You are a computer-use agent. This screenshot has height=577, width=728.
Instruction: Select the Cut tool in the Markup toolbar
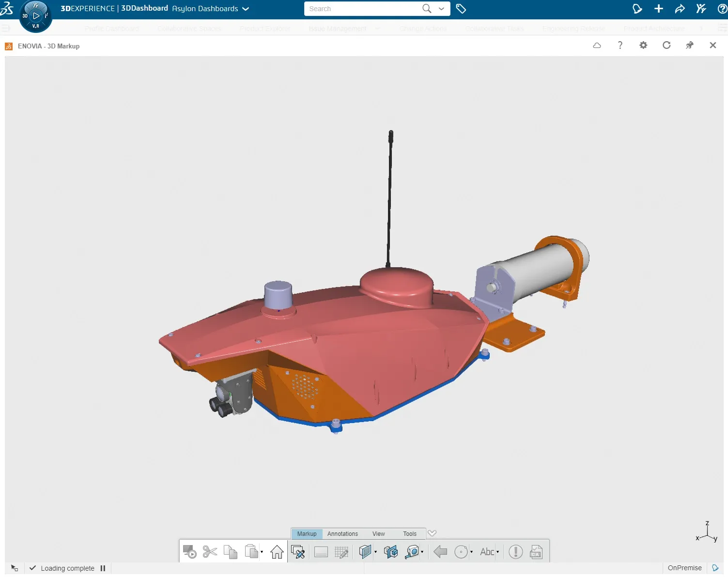click(209, 551)
